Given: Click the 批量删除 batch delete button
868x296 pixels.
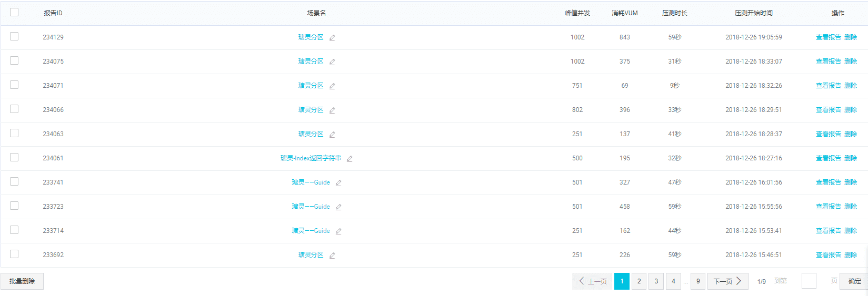Looking at the screenshot, I should point(22,281).
